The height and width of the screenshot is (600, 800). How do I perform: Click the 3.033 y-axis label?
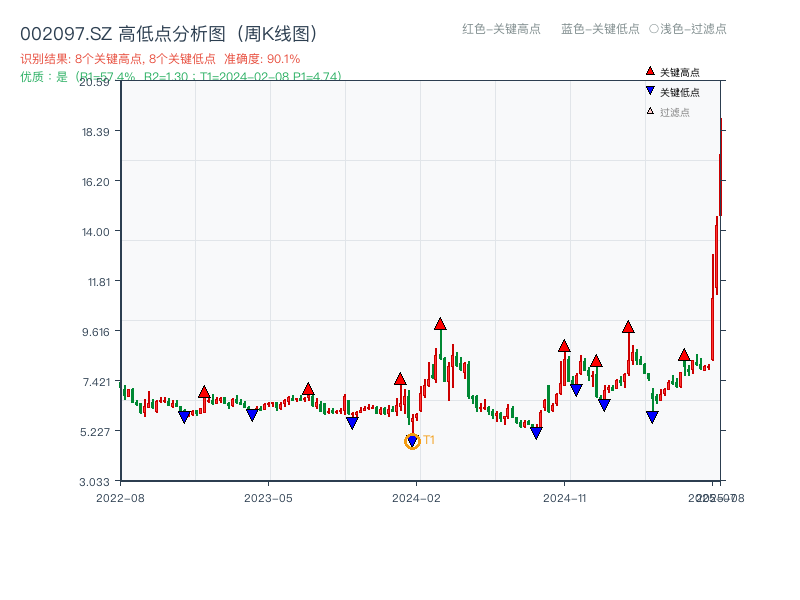pos(94,482)
